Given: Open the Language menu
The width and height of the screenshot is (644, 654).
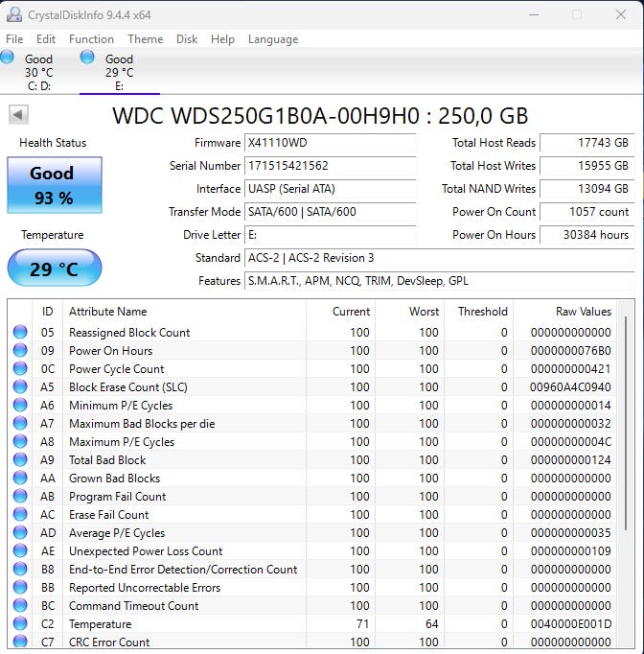Looking at the screenshot, I should pyautogui.click(x=273, y=39).
